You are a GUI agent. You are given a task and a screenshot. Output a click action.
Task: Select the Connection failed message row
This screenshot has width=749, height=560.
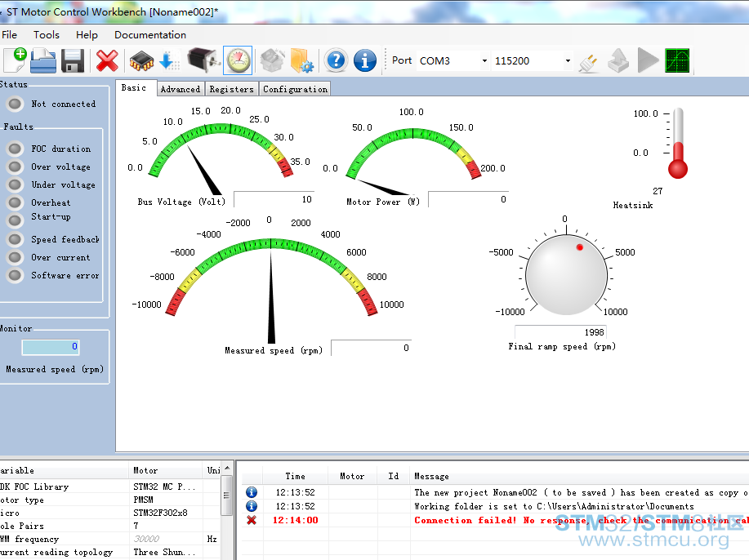coord(495,520)
